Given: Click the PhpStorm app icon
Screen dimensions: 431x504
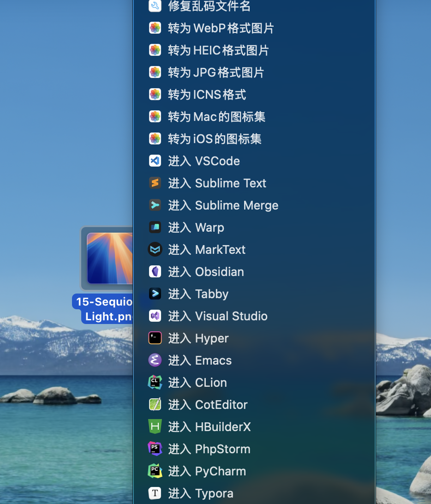Looking at the screenshot, I should click(x=155, y=449).
